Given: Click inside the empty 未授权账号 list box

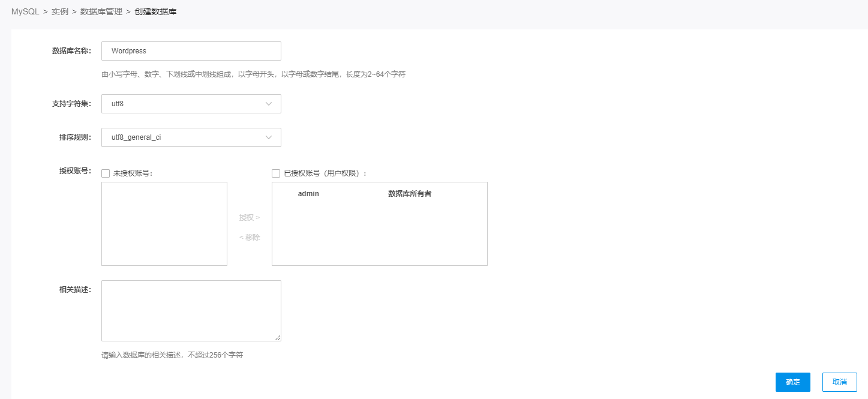Looking at the screenshot, I should click(164, 223).
